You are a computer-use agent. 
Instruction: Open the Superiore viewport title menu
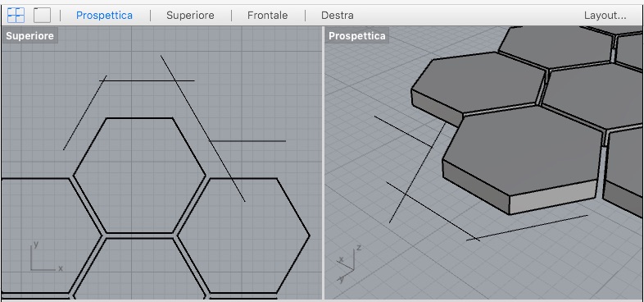[x=30, y=36]
